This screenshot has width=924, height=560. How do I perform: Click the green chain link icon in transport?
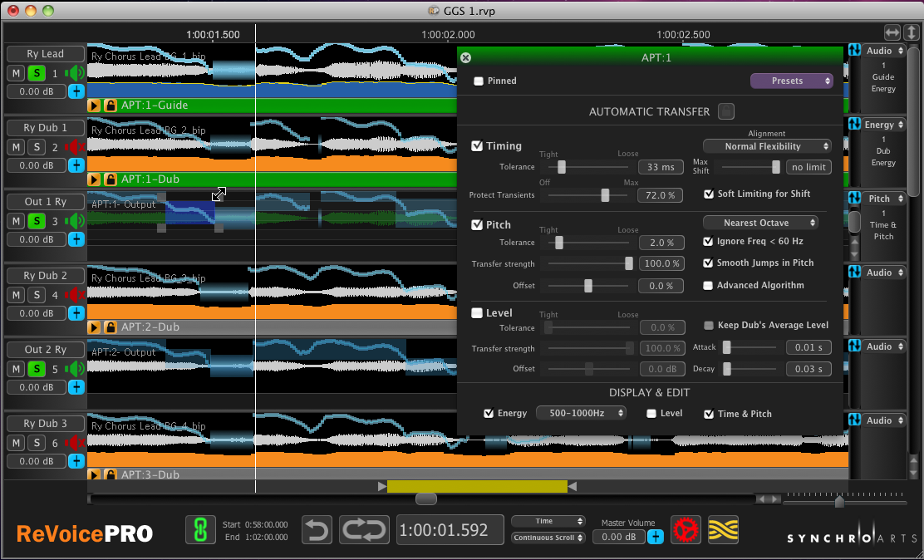(199, 529)
